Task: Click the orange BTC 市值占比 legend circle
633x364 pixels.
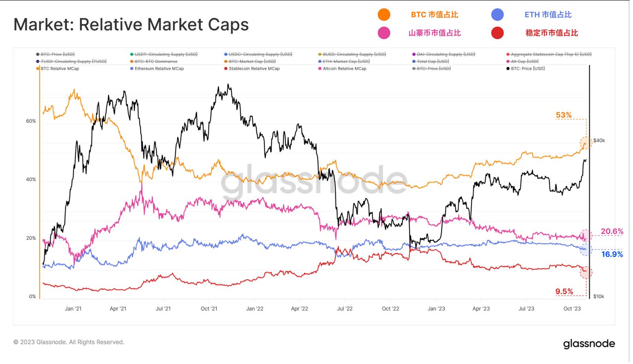Action: pyautogui.click(x=384, y=15)
